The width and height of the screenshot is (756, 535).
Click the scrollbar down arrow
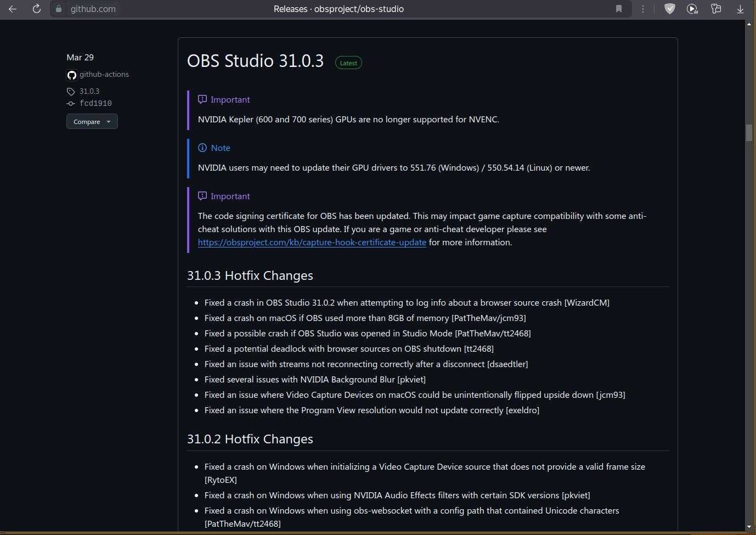coord(749,527)
